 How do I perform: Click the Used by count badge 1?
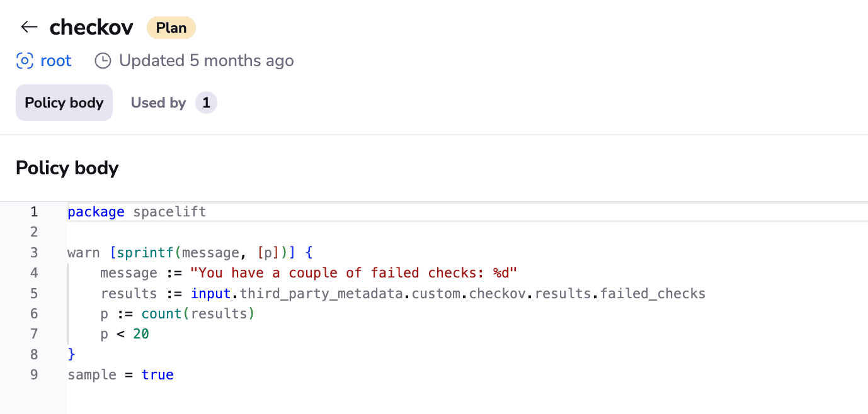pos(206,103)
